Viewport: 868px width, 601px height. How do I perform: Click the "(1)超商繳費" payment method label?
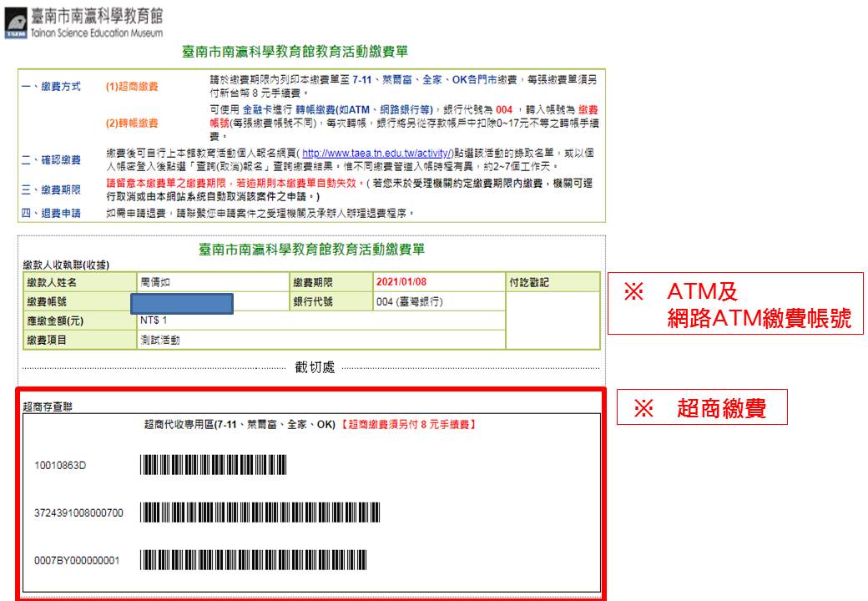click(132, 86)
